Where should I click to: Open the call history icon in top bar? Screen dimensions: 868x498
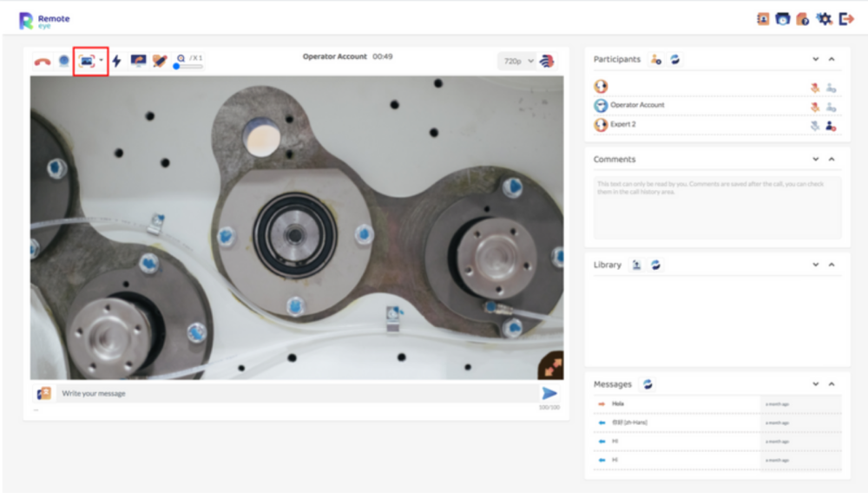802,19
